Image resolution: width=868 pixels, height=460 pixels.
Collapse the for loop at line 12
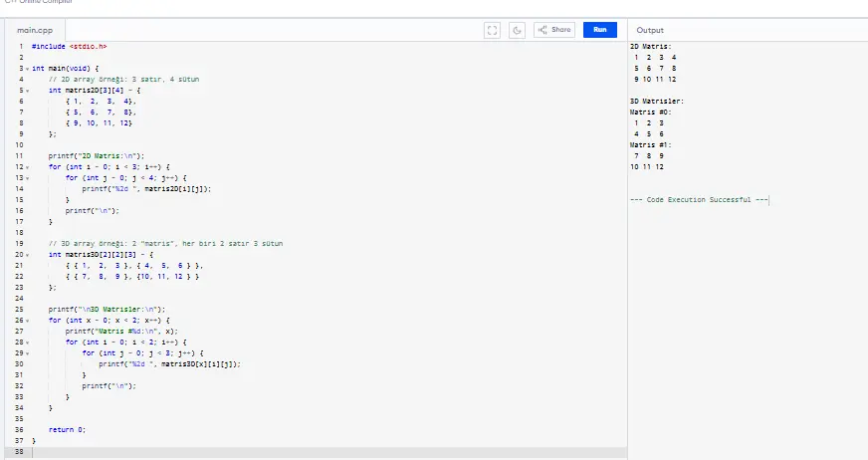point(26,166)
